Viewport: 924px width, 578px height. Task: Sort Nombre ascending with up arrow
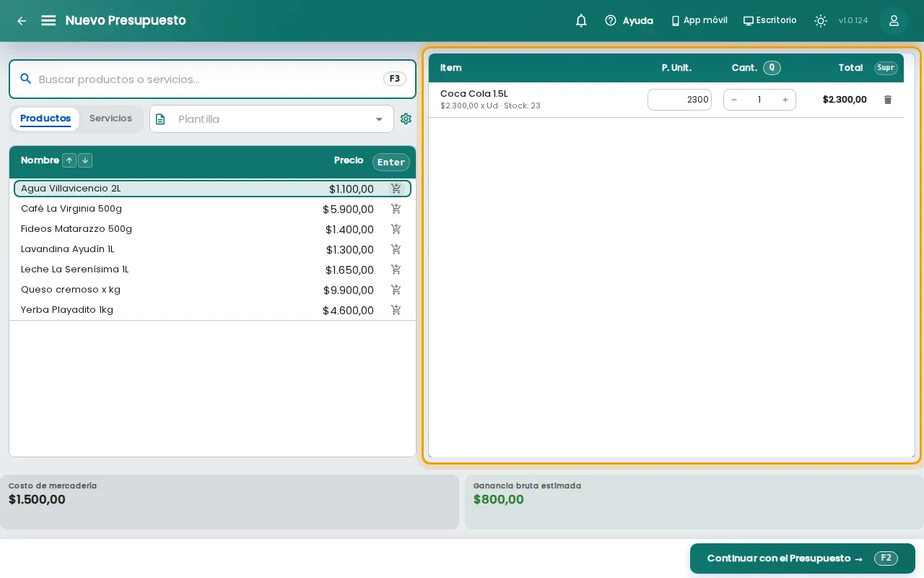[69, 160]
